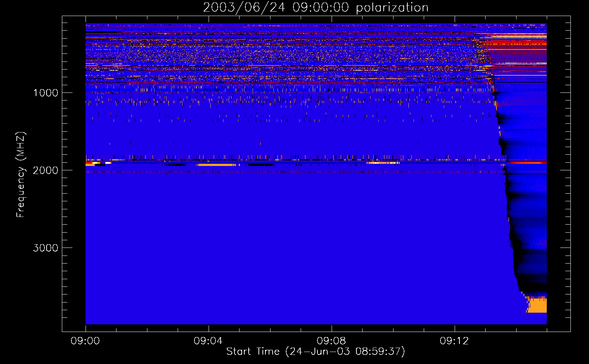Click the 1000 frequency tick label
The image size is (589, 364).
coord(46,93)
